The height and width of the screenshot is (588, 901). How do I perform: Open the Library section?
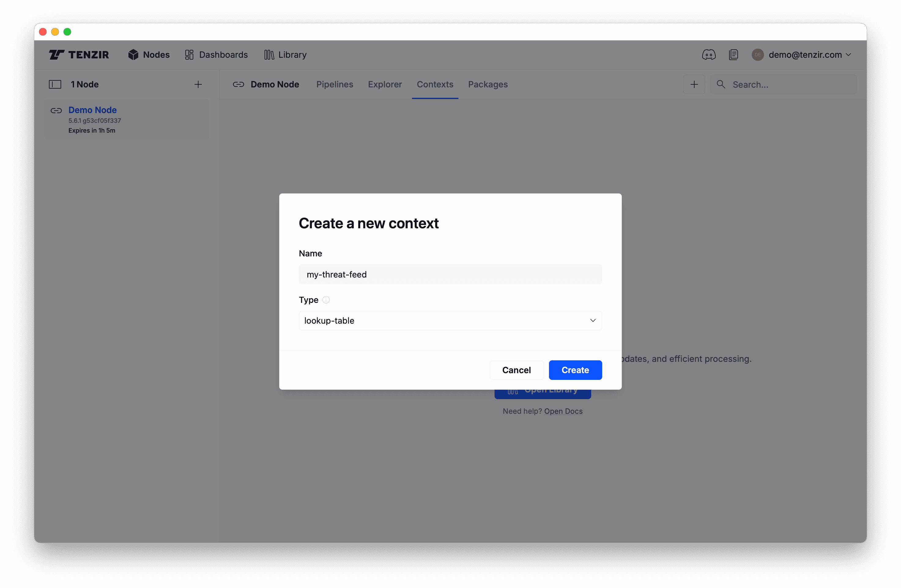coord(285,54)
